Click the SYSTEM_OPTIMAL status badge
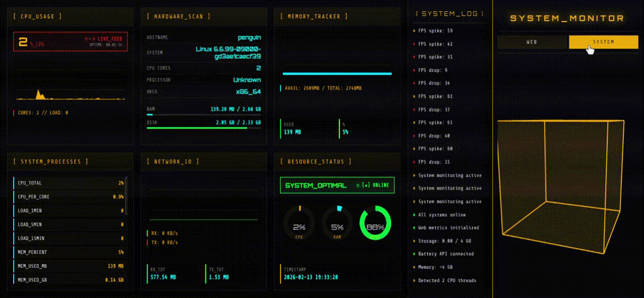644x298 pixels. coord(315,185)
